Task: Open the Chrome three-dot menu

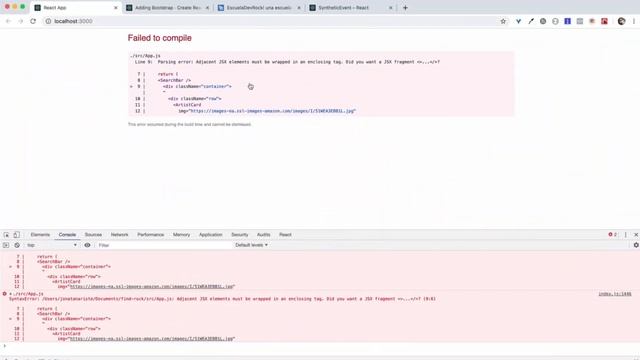Action: tap(634, 21)
